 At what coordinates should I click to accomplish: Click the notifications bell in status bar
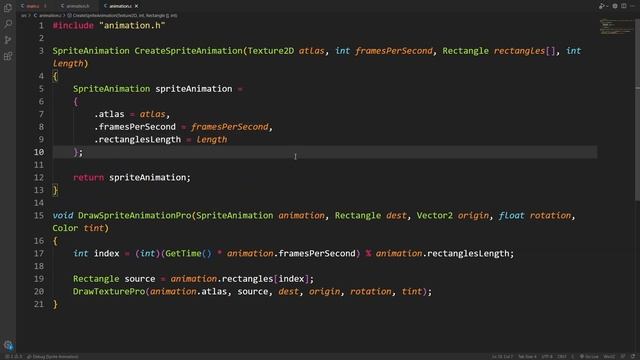pos(633,357)
